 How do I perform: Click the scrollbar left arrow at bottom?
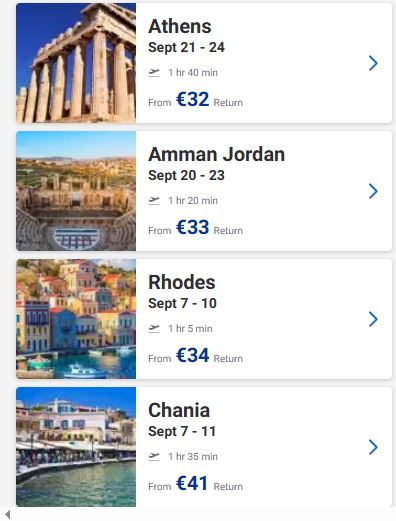click(x=8, y=514)
